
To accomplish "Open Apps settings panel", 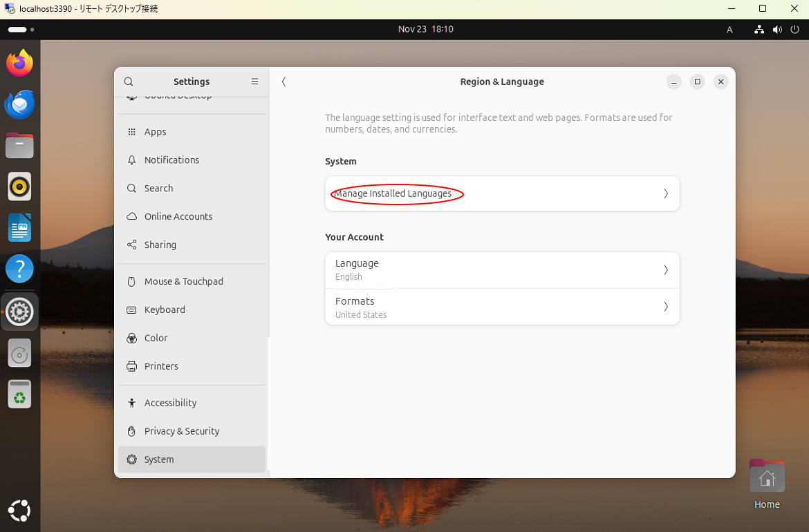I will click(x=192, y=132).
